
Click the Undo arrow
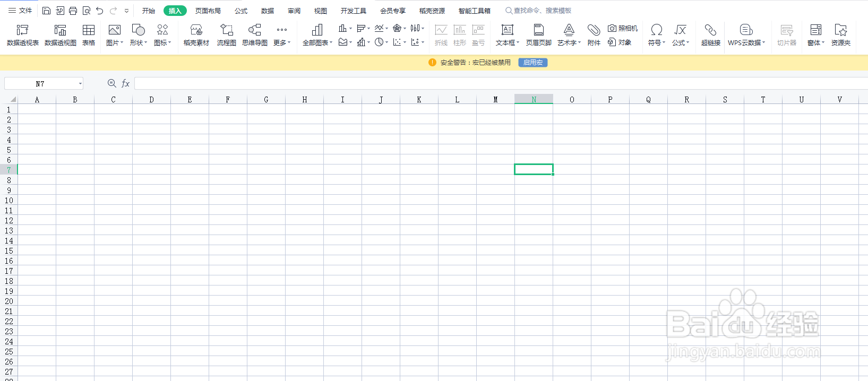[100, 11]
